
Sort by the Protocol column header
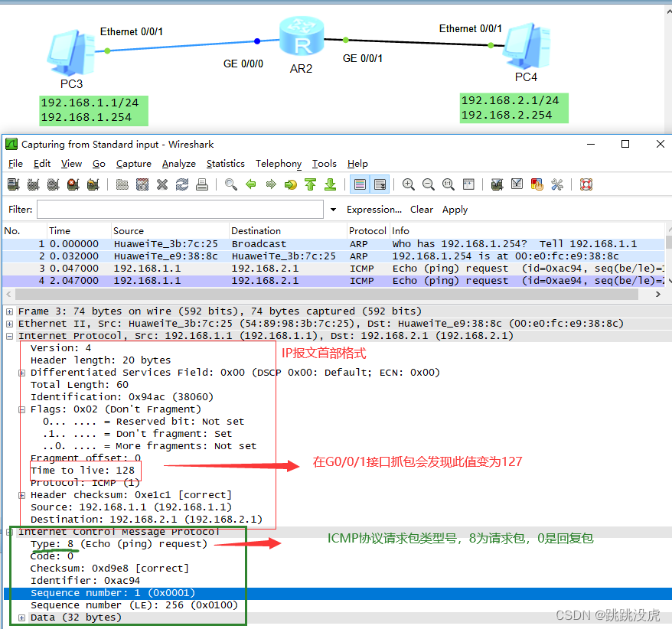(x=367, y=231)
